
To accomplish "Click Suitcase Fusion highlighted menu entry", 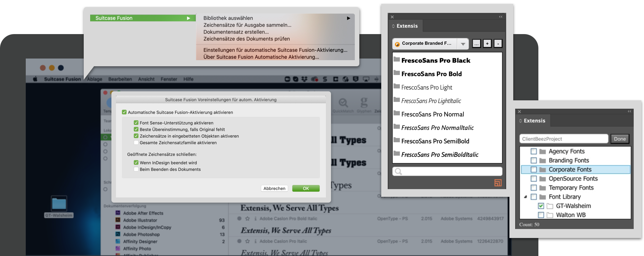I will pyautogui.click(x=143, y=18).
